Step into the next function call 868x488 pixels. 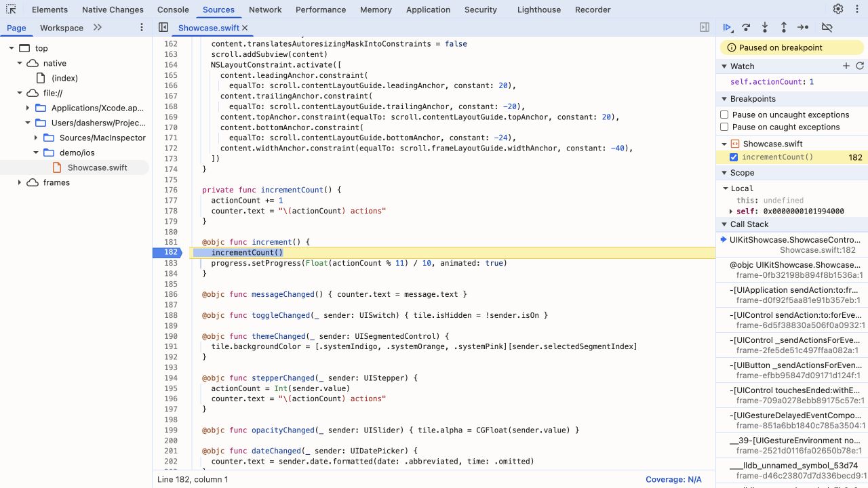pyautogui.click(x=765, y=28)
